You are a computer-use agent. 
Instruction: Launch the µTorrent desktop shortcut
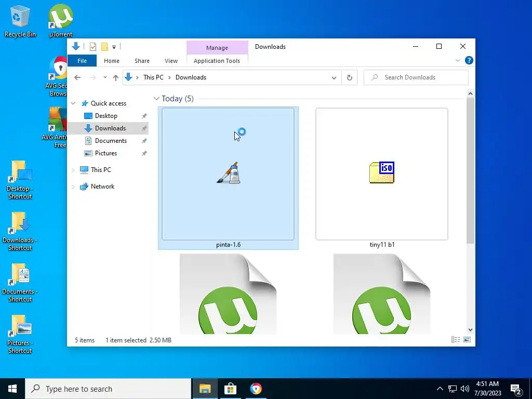(x=60, y=21)
